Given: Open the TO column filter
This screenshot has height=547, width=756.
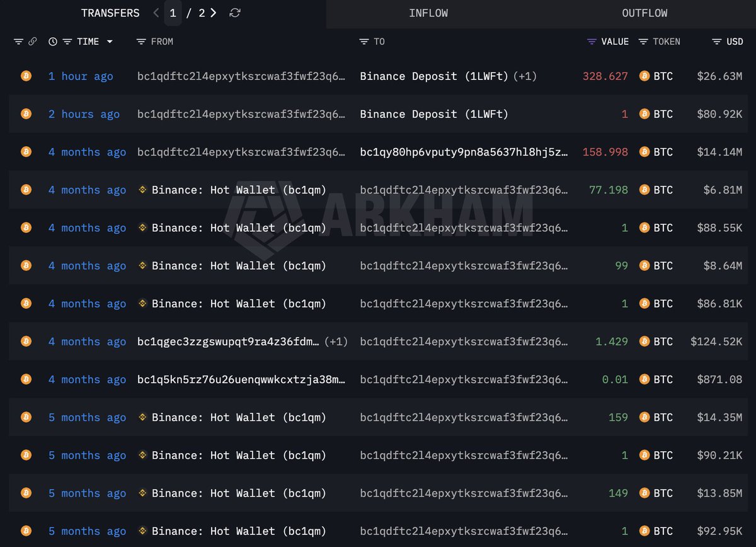Looking at the screenshot, I should coord(364,42).
